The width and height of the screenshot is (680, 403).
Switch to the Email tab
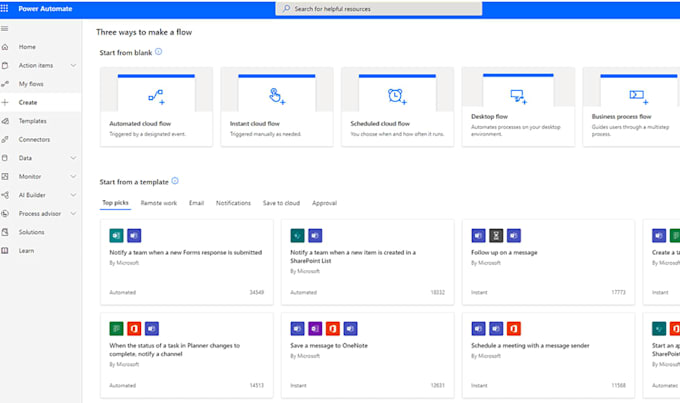196,203
